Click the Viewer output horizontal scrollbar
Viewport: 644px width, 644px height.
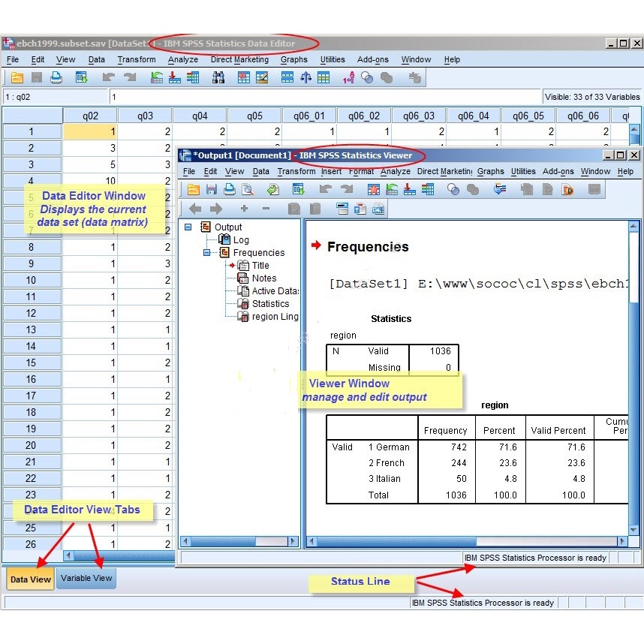click(465, 541)
